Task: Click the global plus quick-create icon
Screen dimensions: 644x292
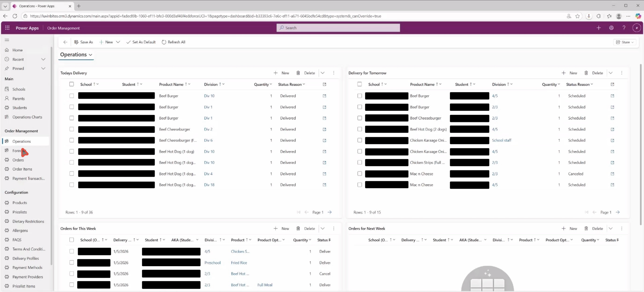Action: tap(598, 28)
